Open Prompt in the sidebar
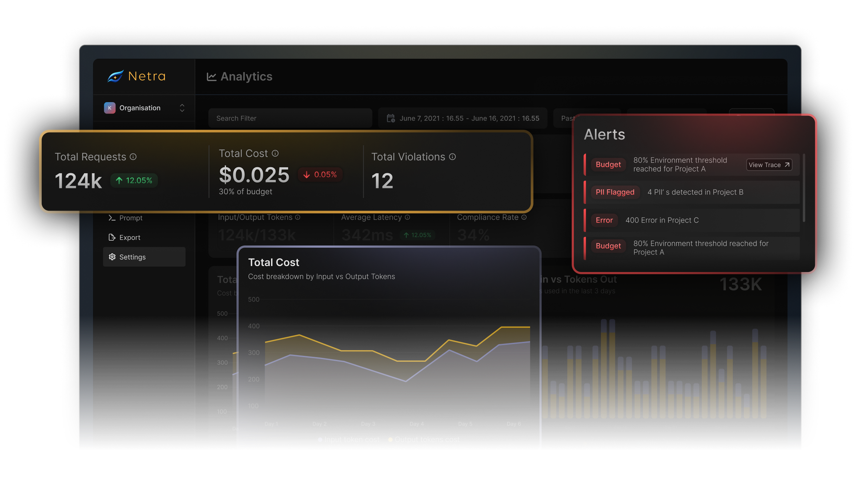This screenshot has height=504, width=855. pos(144,218)
